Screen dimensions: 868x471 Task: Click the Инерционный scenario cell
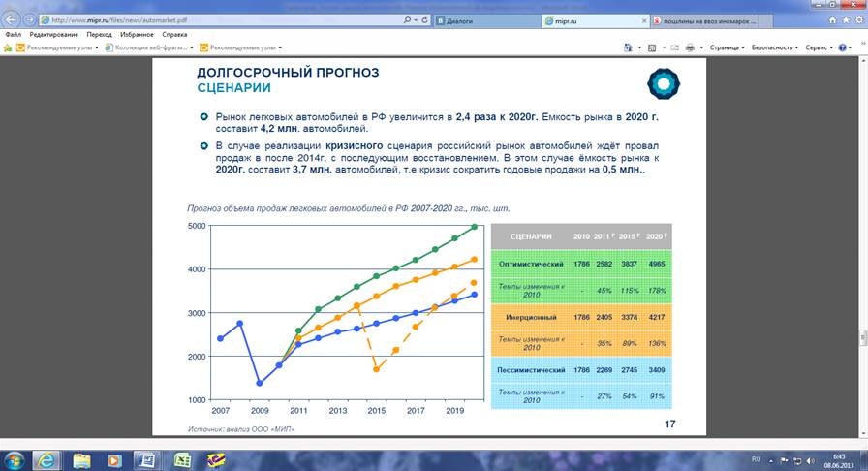pyautogui.click(x=531, y=317)
